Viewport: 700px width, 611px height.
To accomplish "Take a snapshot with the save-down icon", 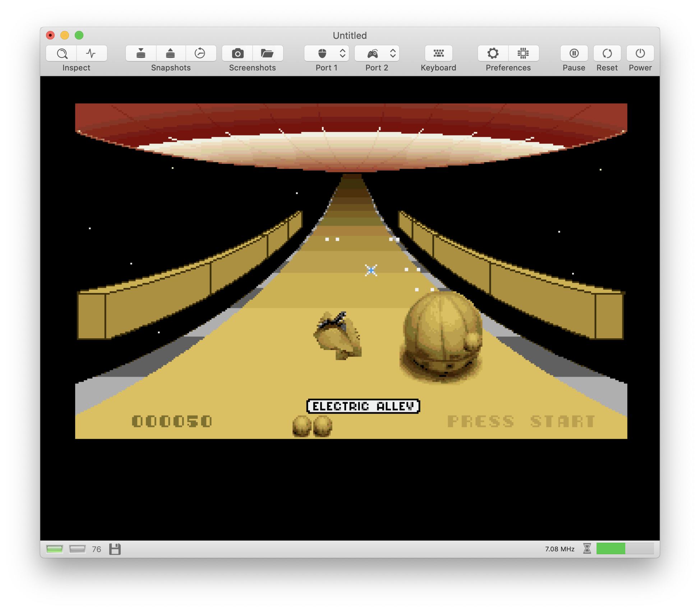I will [x=141, y=53].
